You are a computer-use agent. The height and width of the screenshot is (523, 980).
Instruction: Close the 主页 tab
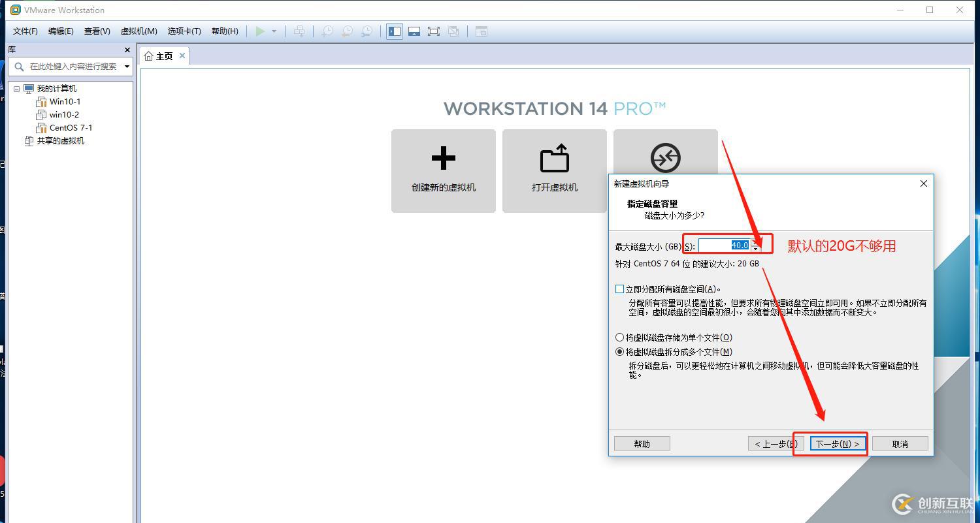[182, 55]
